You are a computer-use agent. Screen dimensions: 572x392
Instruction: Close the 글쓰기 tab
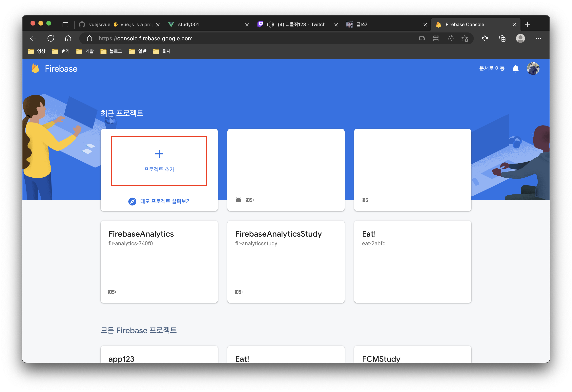[x=425, y=25]
